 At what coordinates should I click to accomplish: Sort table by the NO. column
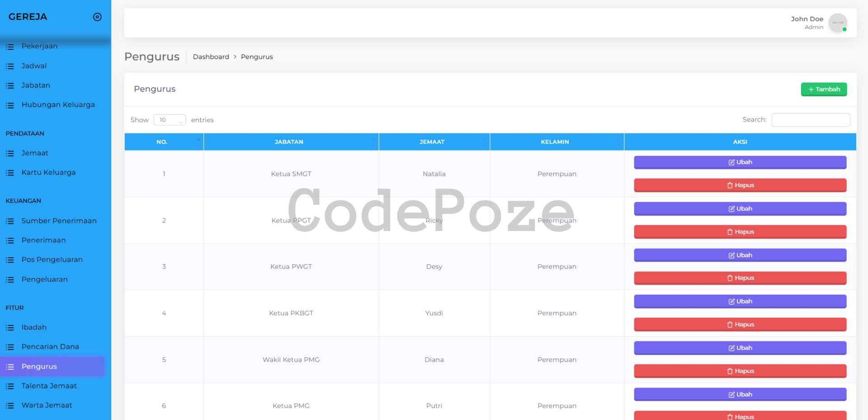(162, 142)
